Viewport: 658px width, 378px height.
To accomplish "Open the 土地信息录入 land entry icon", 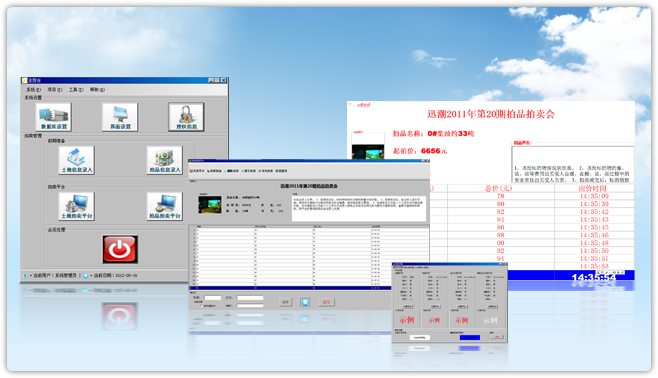I will (x=76, y=160).
